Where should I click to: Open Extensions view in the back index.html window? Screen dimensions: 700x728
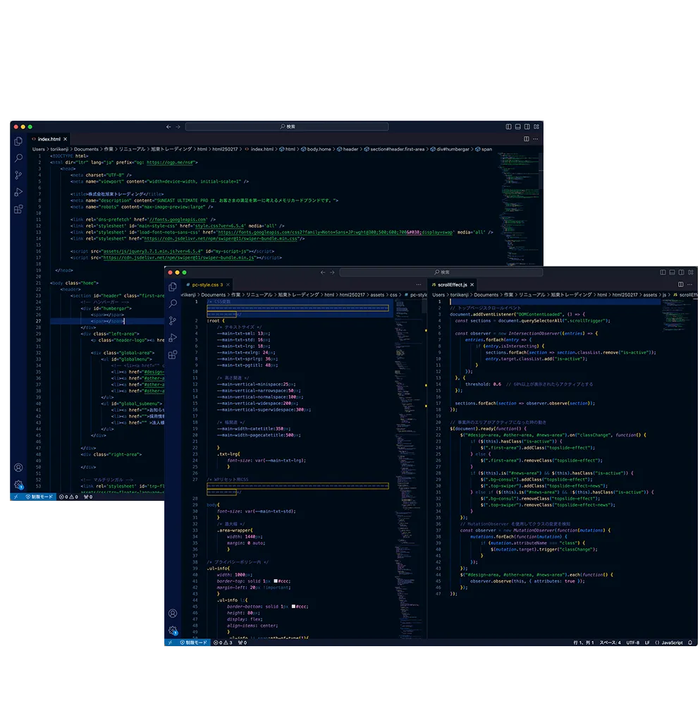pyautogui.click(x=18, y=209)
